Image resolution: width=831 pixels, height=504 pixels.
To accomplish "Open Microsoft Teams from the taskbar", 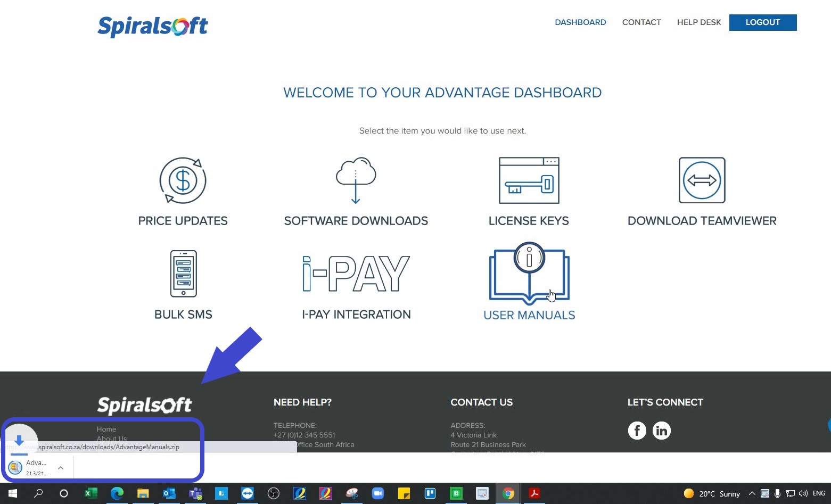I will [195, 493].
